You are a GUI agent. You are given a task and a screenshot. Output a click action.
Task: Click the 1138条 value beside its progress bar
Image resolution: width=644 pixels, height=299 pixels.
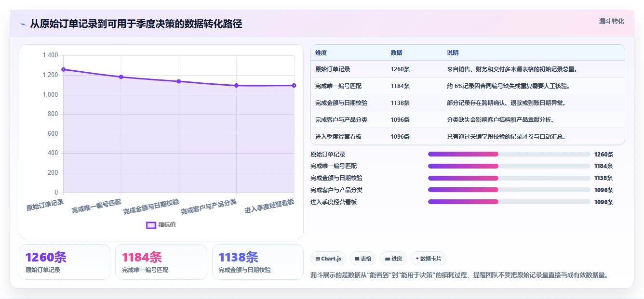[604, 178]
